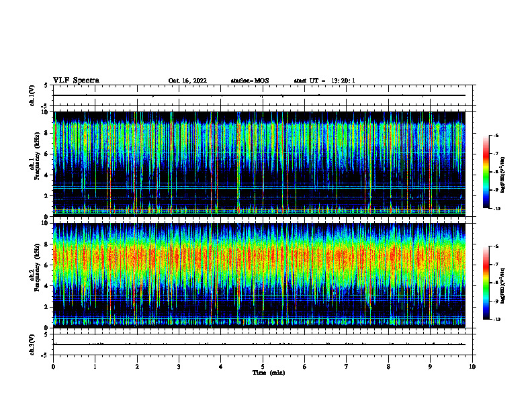The image size is (532, 411).
Task: Click the '4' kHz tick on ch.1 axis
Action: click(47, 175)
